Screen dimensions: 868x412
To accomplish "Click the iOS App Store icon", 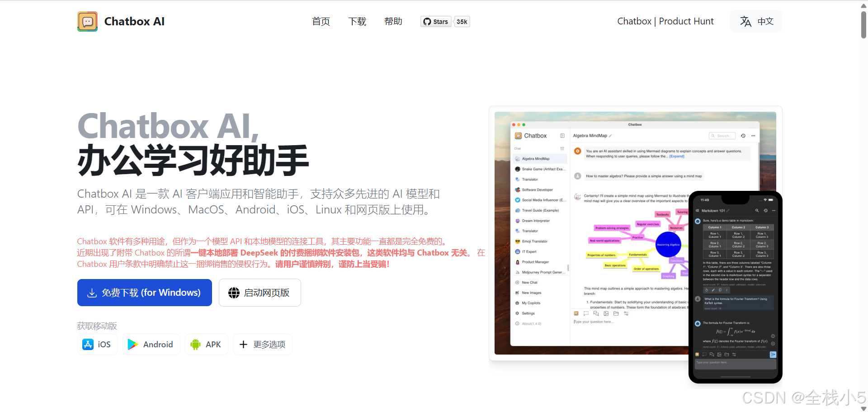I will (x=88, y=345).
